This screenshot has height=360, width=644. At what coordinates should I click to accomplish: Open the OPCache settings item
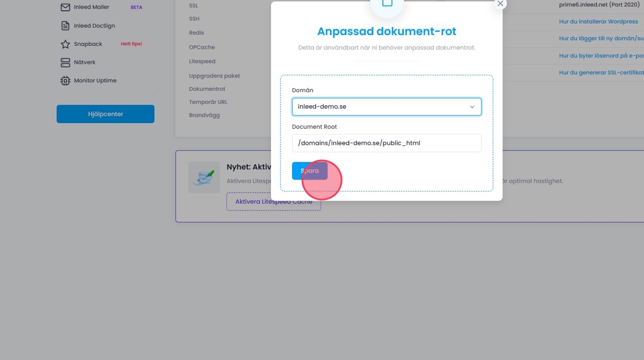tap(202, 47)
